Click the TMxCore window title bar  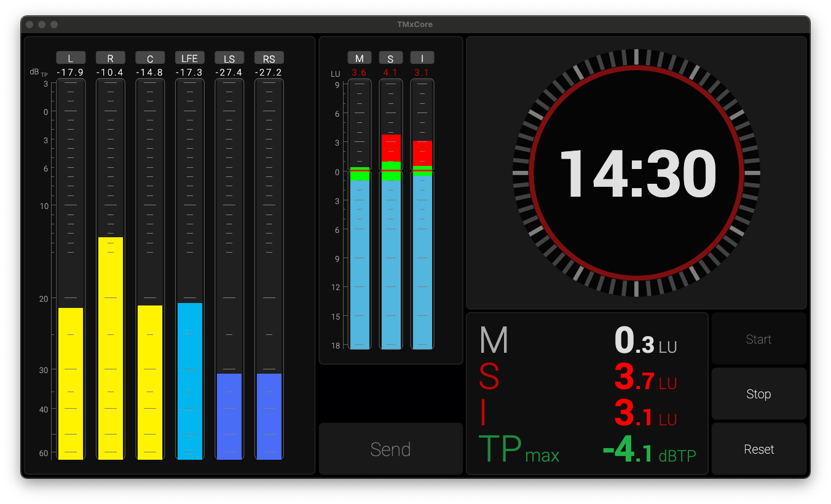tap(415, 25)
